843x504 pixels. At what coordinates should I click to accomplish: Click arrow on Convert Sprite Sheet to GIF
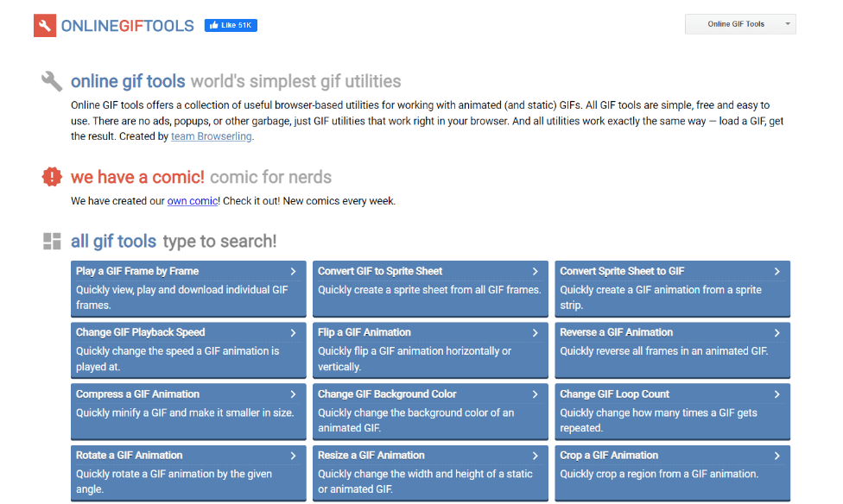coord(776,271)
